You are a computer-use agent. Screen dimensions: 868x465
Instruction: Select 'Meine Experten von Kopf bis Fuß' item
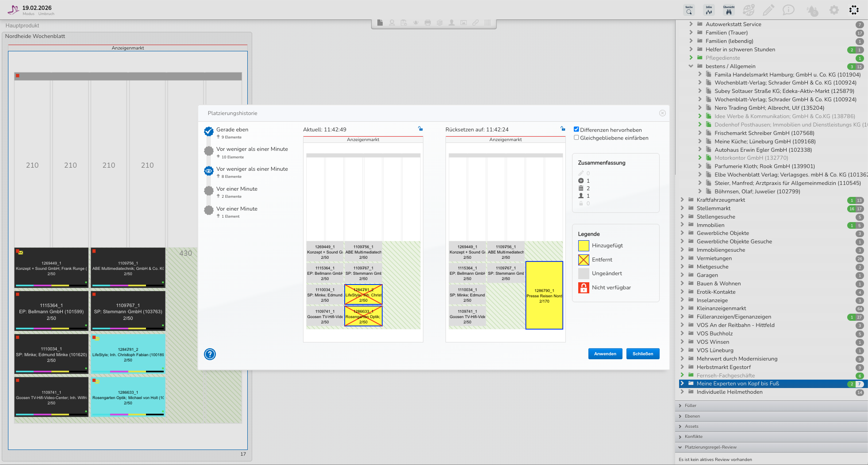coord(737,384)
